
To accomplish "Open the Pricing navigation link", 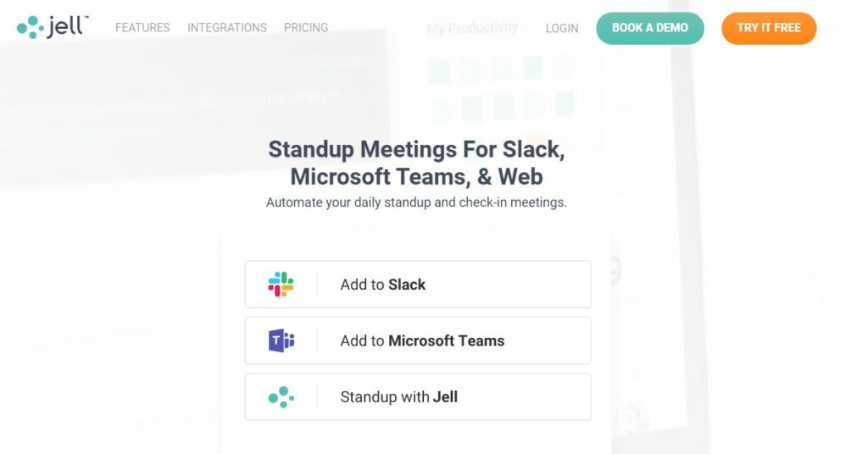I will click(x=306, y=28).
